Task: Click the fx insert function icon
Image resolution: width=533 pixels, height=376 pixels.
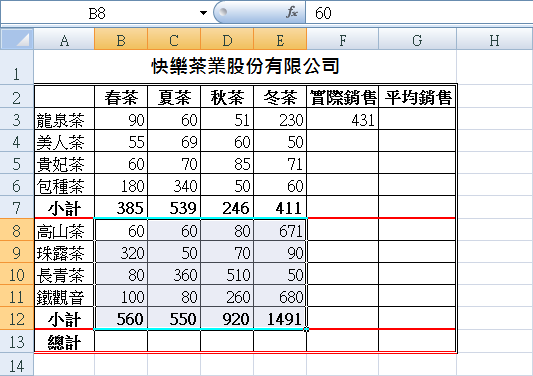Action: point(291,13)
